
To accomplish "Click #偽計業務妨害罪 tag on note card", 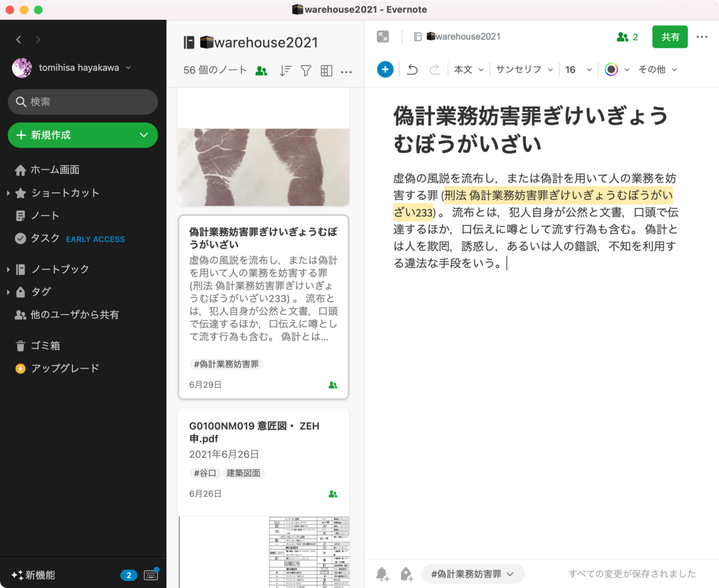I will [226, 364].
